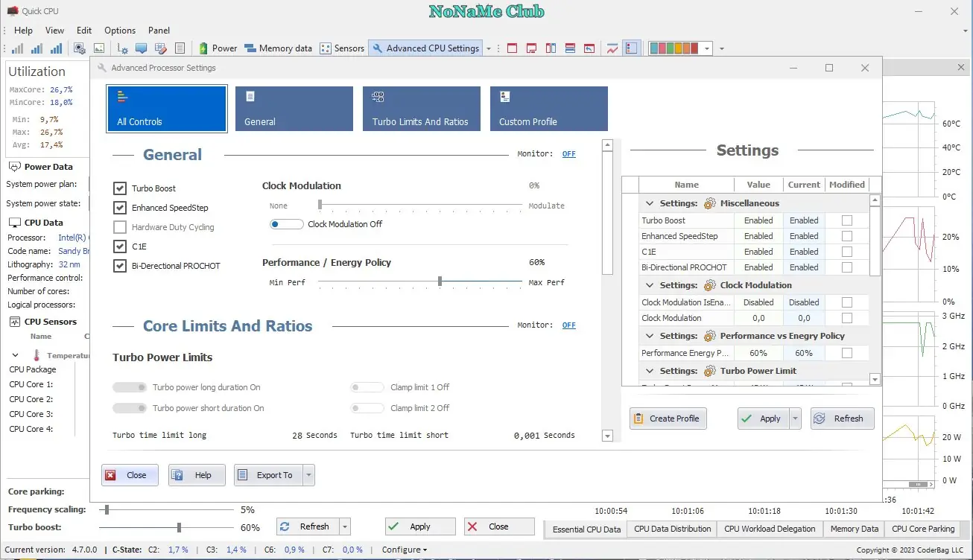Open arrow beside Advanced CPU Settings button
Screen dimensions: 973x560
[489, 48]
